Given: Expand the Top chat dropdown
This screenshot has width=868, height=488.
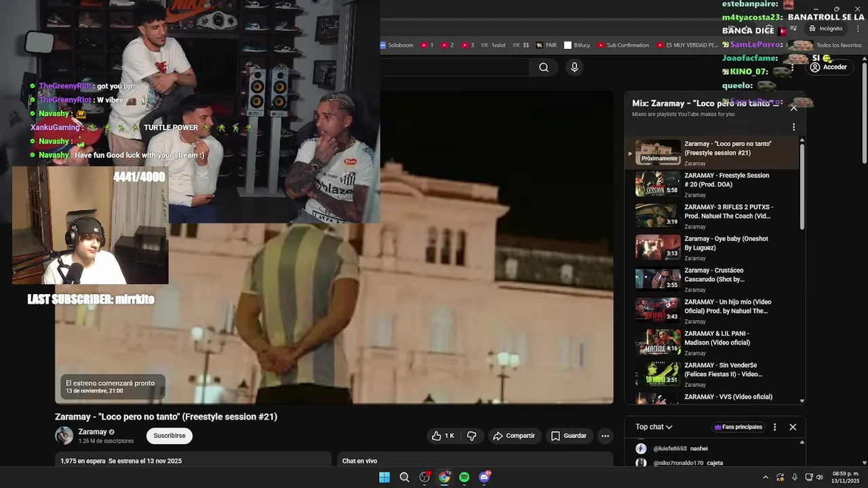Looking at the screenshot, I should pyautogui.click(x=654, y=427).
